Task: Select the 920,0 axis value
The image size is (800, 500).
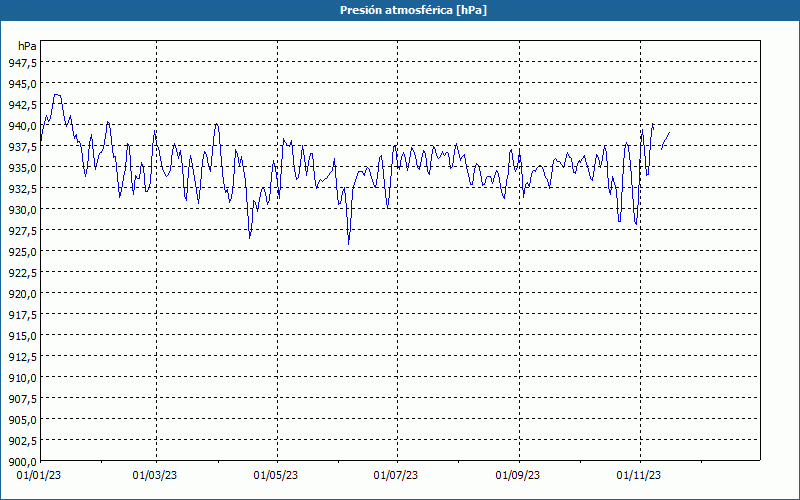Action: (22, 293)
